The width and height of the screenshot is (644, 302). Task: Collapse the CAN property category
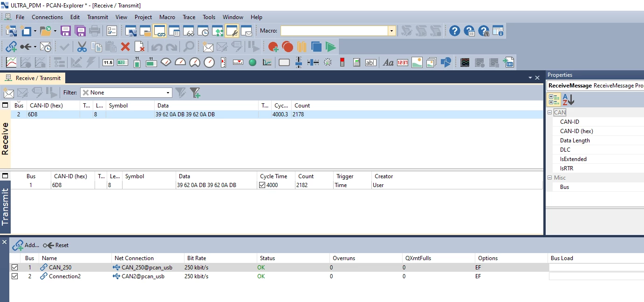(x=549, y=113)
